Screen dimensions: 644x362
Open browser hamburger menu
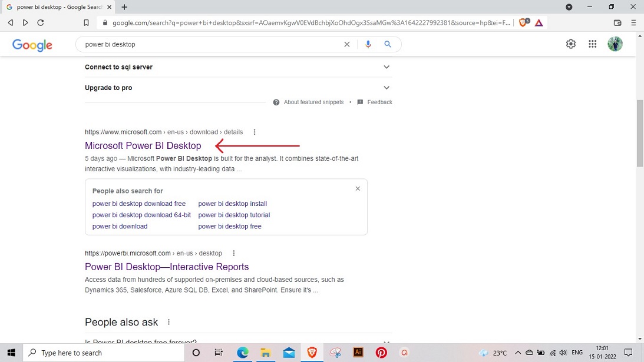[x=634, y=23]
